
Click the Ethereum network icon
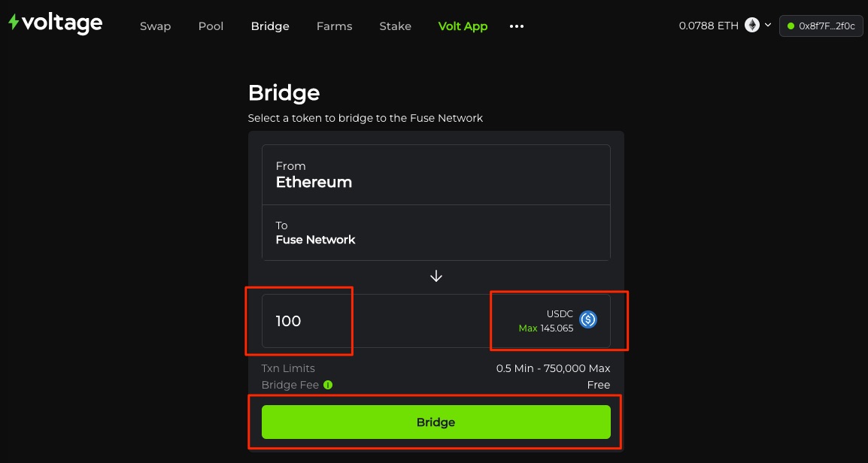[752, 26]
